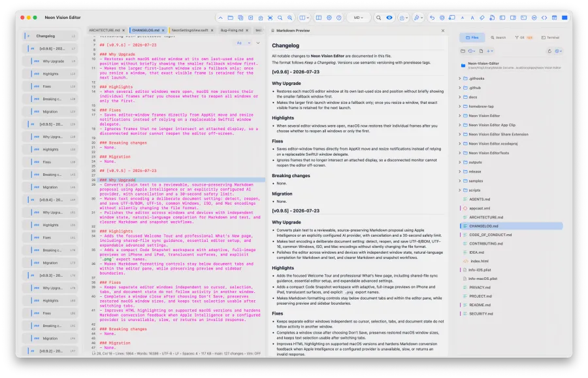Open the recent files clock dropdown
Screen dimensions: 588x378
(x=472, y=51)
